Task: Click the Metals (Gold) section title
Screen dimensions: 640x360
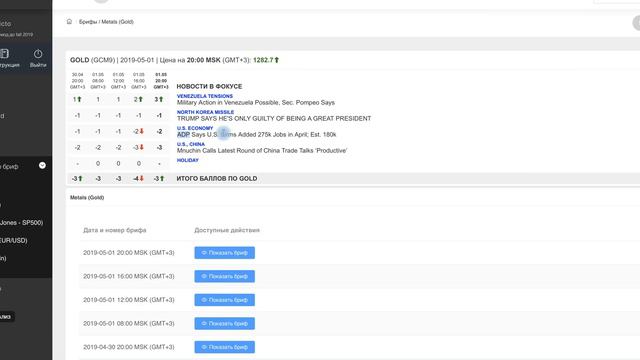Action: click(x=87, y=198)
